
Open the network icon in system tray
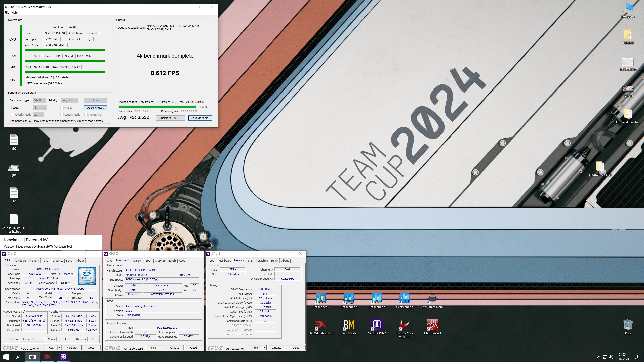pyautogui.click(x=605, y=357)
